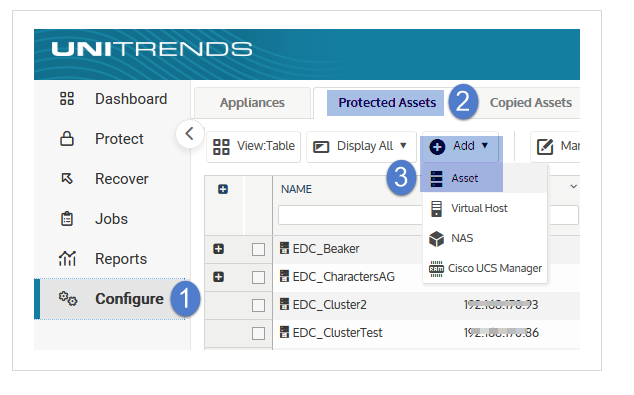Expand the EDC_CharactersAG row
Viewport: 634px width, 395px height.
point(219,277)
